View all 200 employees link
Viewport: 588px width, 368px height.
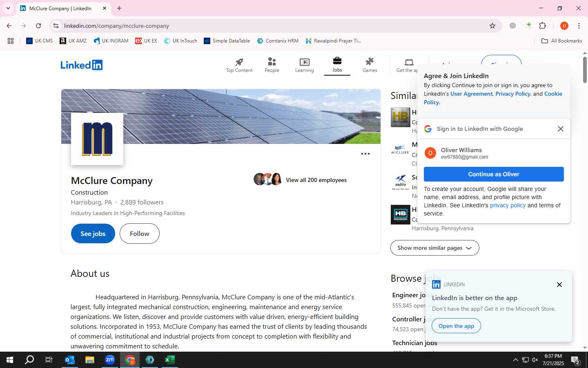click(x=316, y=180)
